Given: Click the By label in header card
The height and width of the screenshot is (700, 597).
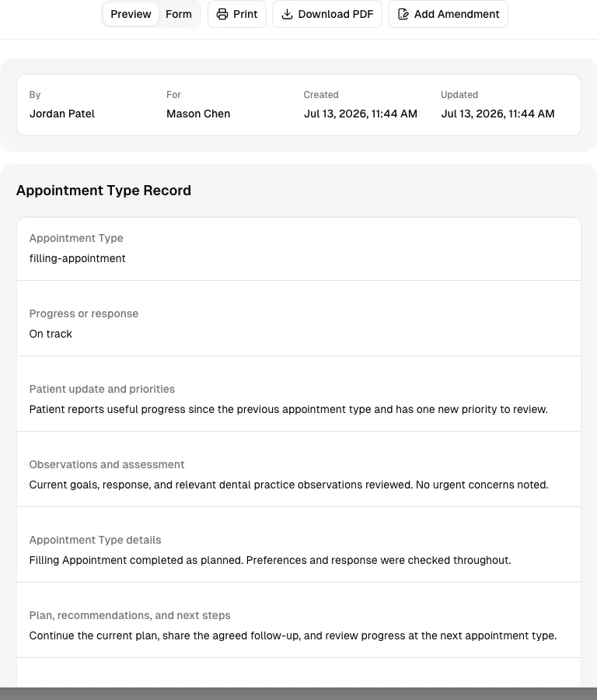Looking at the screenshot, I should pyautogui.click(x=35, y=95).
